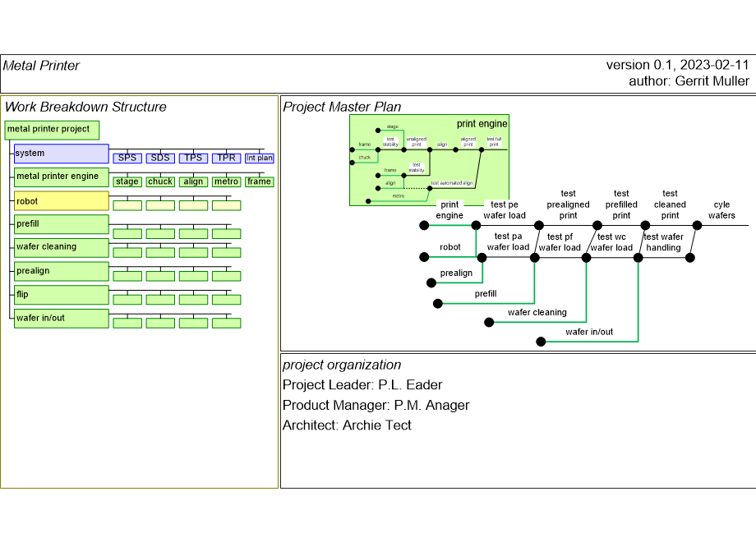Click the 'wafer cleaning' box in Work Breakdown
This screenshot has width=756, height=542.
pos(62,248)
